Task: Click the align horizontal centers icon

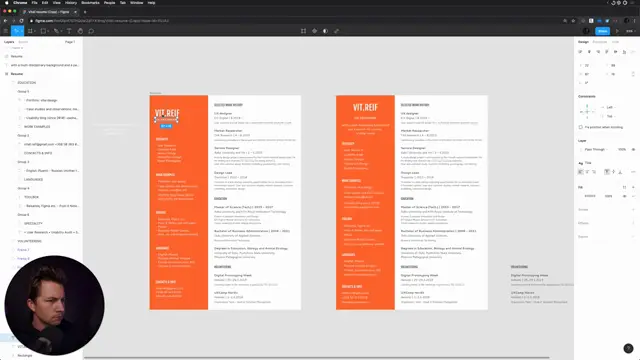Action: point(589,52)
